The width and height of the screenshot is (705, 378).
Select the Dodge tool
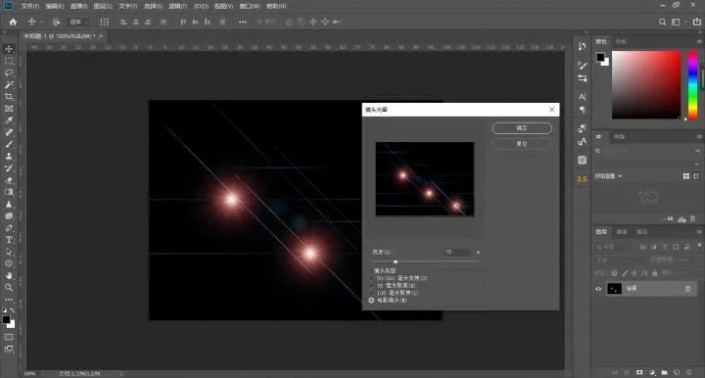point(9,216)
